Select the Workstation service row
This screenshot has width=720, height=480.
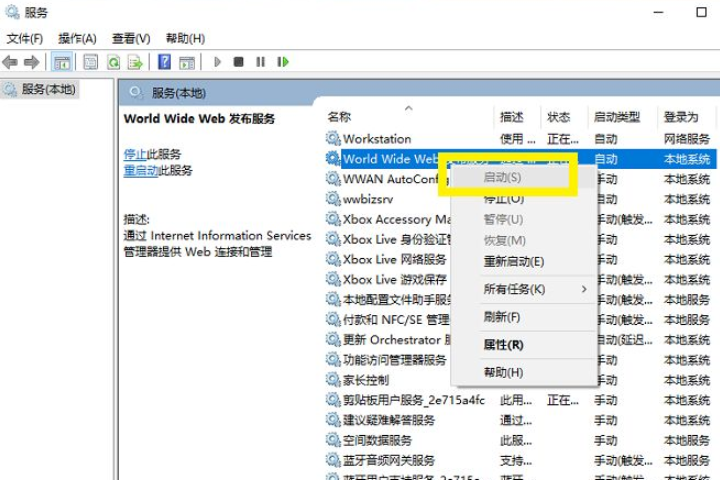pyautogui.click(x=376, y=139)
